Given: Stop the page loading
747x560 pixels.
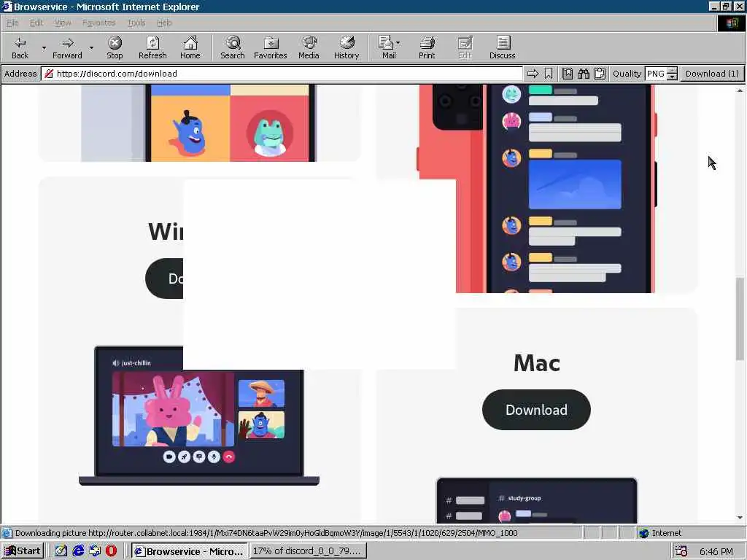Looking at the screenshot, I should 115,47.
